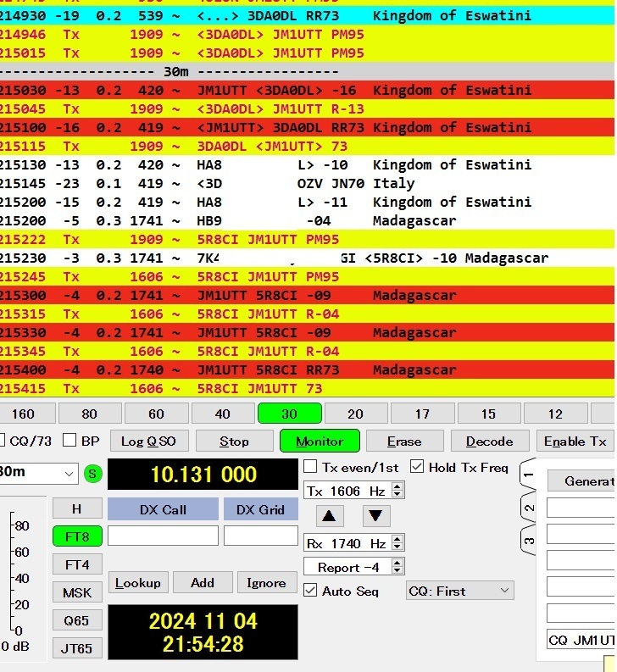Switch to the 20 meter band button
This screenshot has width=617, height=672.
(x=355, y=414)
